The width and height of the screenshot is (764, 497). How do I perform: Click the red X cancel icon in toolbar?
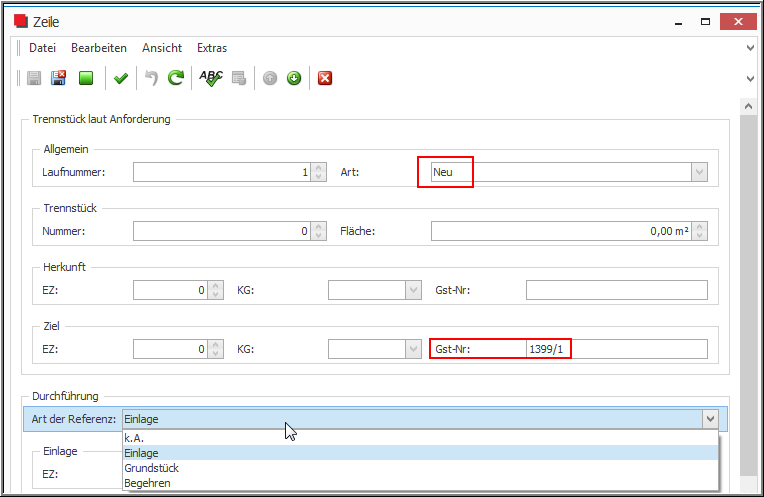click(325, 78)
